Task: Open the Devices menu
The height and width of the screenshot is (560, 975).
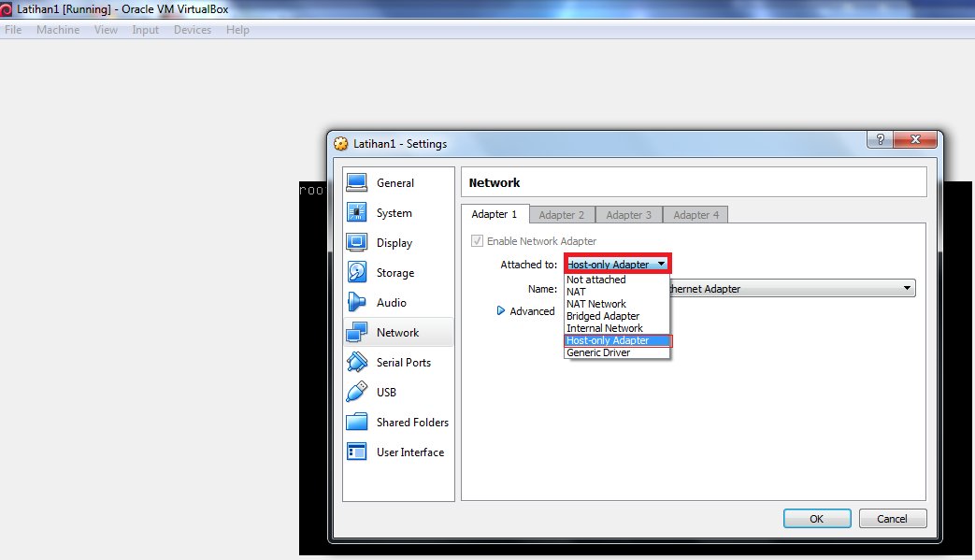Action: 193,30
